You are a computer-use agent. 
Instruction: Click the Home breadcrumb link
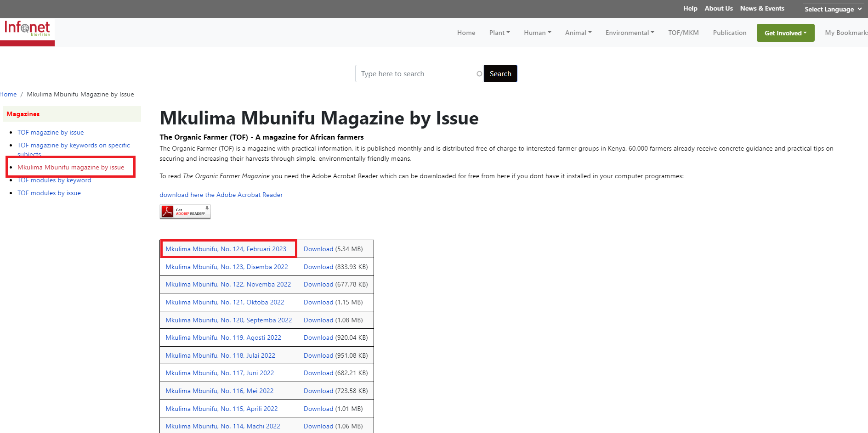point(8,94)
